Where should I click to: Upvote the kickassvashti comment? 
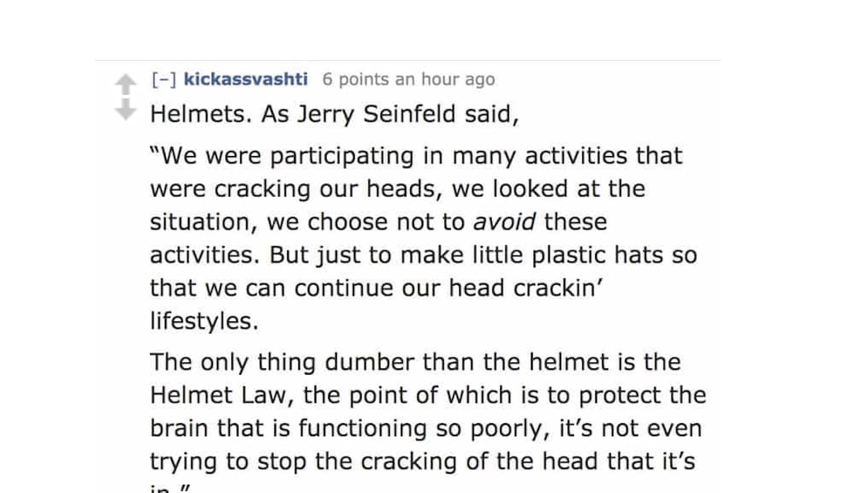pos(125,84)
